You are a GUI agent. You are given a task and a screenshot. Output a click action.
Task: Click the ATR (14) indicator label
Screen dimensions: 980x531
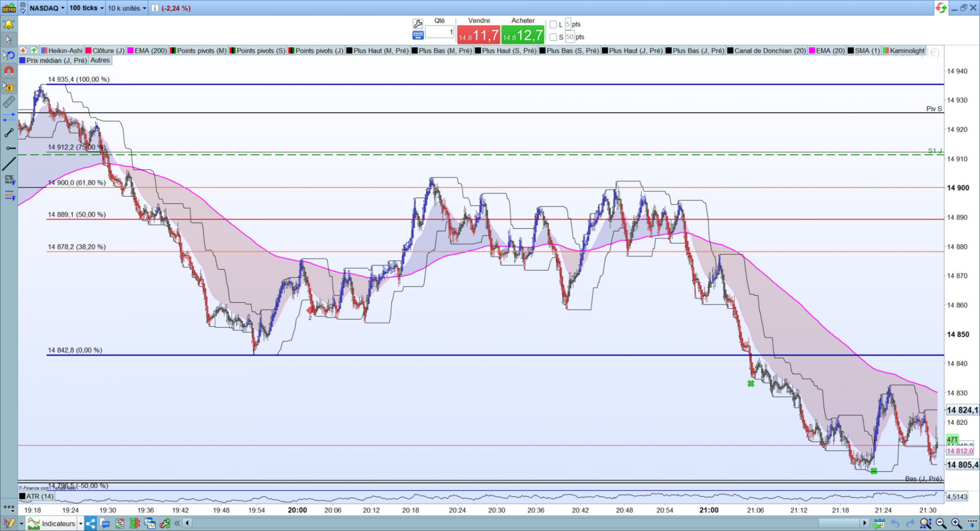click(37, 496)
